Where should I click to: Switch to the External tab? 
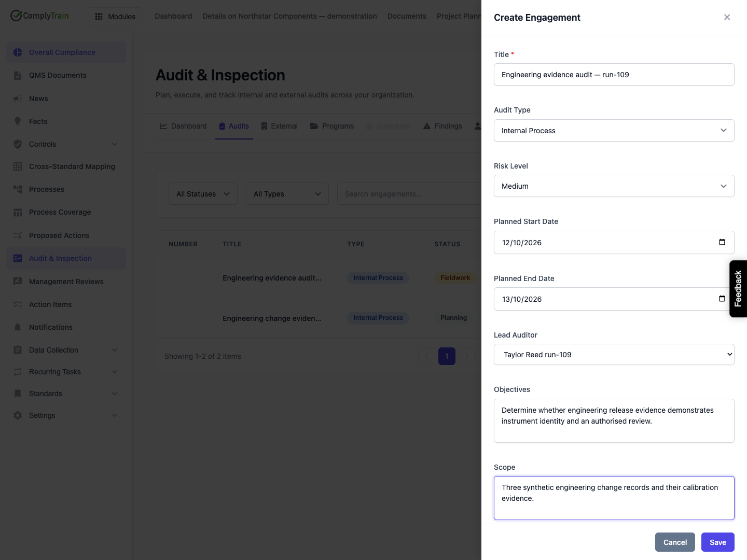click(279, 126)
